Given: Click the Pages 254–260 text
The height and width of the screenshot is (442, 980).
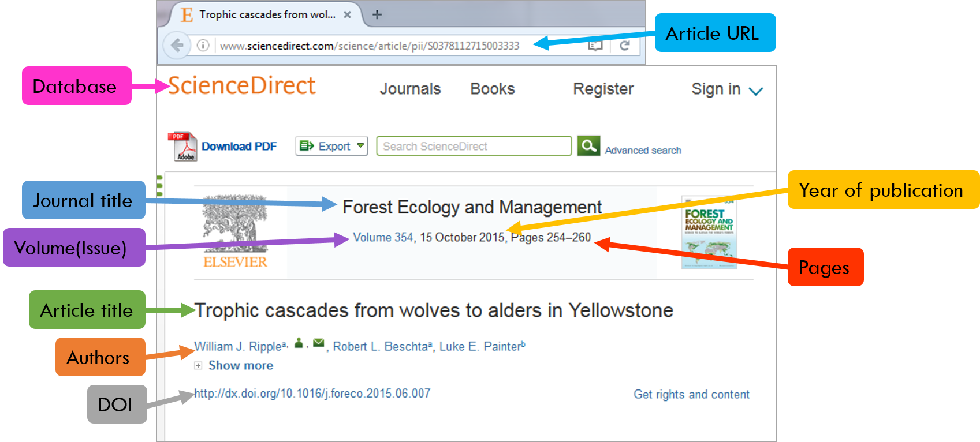Looking at the screenshot, I should 551,237.
